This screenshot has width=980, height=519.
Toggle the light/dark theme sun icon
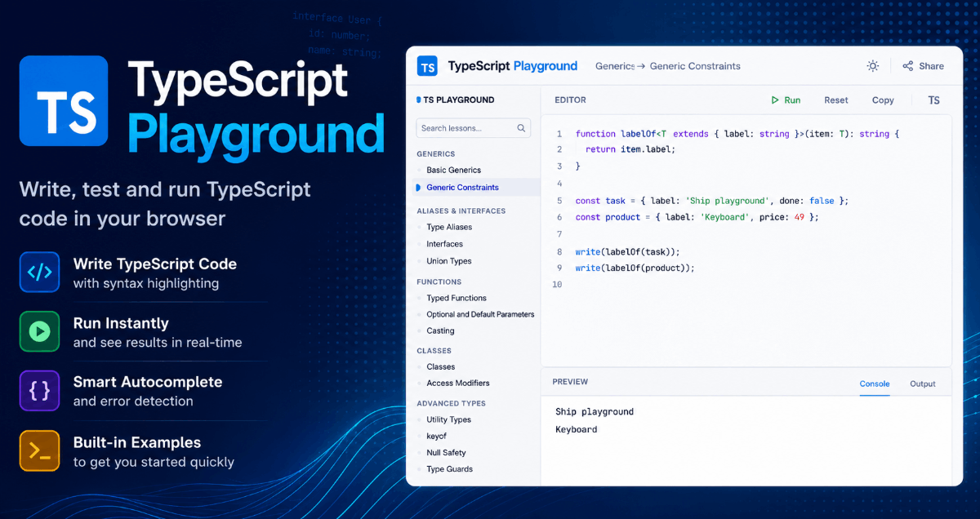tap(873, 66)
